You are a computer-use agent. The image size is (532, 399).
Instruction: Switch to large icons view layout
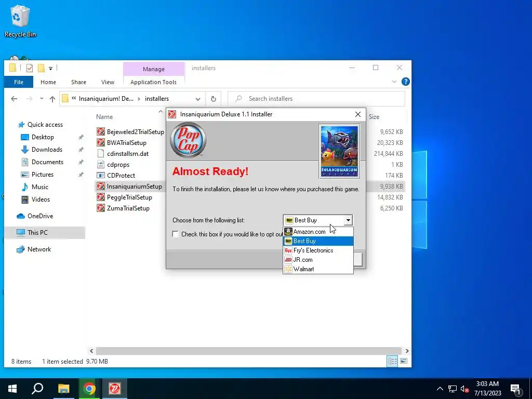(403, 362)
